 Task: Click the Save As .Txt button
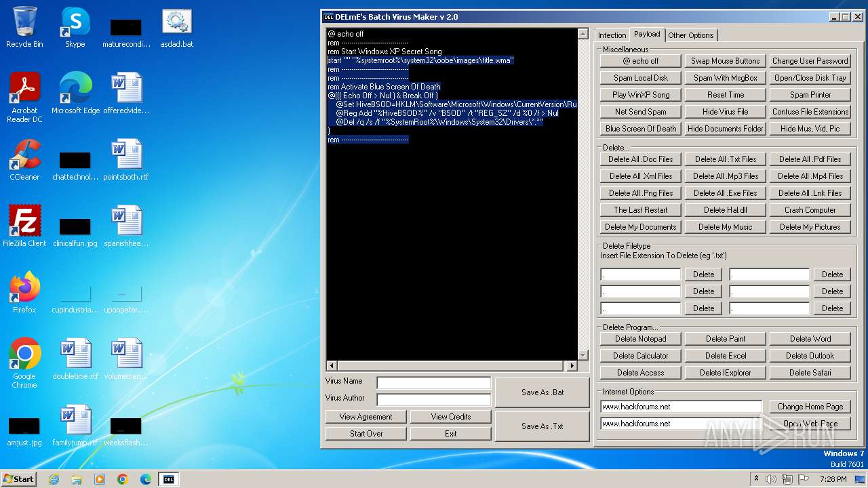[x=542, y=426]
